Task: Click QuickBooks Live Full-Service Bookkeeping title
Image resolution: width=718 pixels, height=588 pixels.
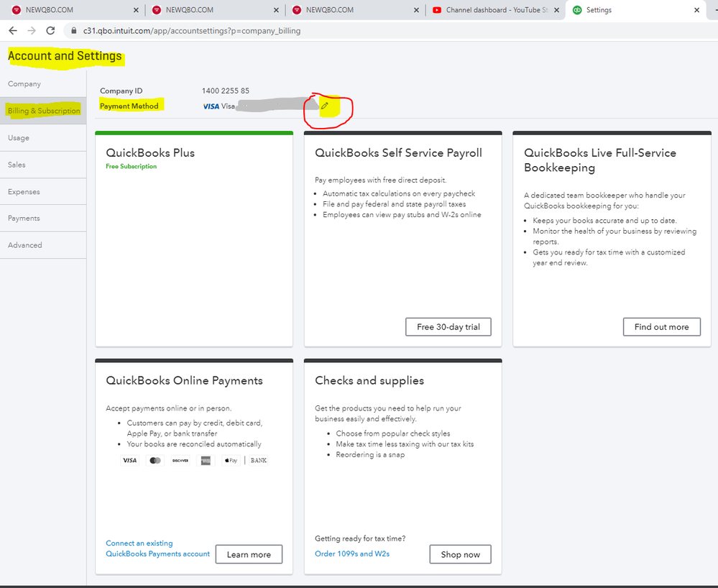Action: pyautogui.click(x=600, y=160)
